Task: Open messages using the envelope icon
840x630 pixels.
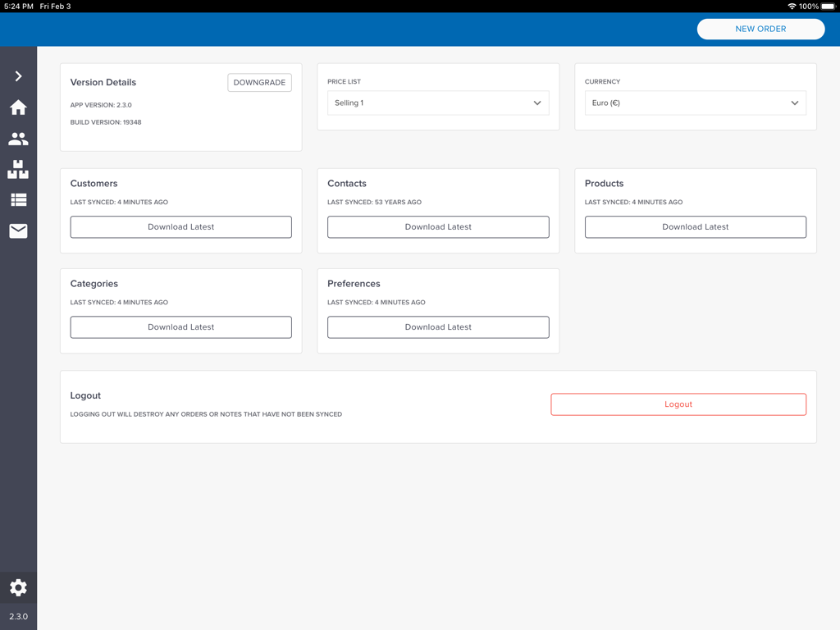Action: pos(18,231)
